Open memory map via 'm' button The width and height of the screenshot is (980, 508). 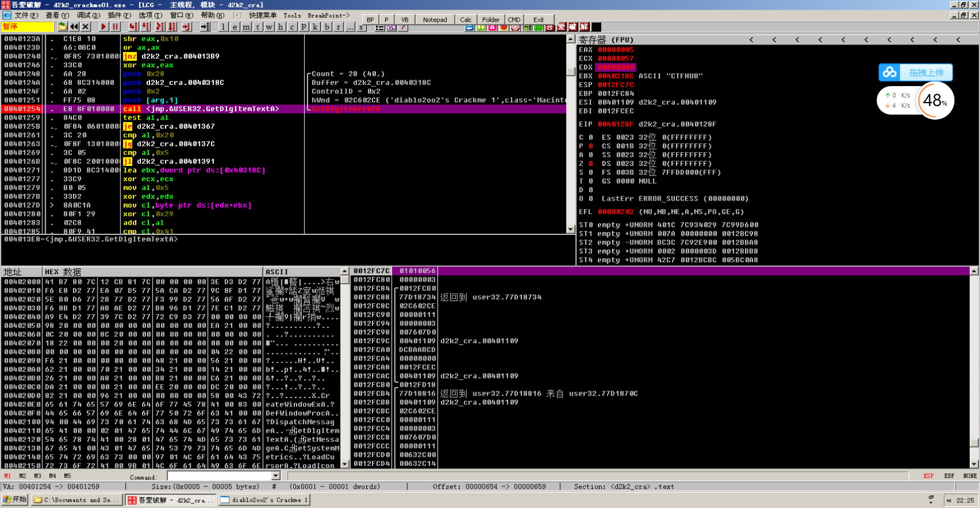[246, 27]
